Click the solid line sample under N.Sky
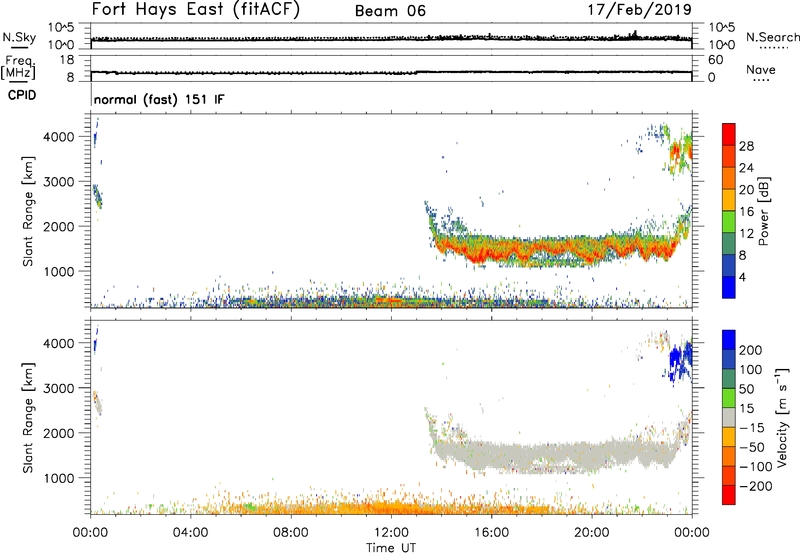 [19, 48]
